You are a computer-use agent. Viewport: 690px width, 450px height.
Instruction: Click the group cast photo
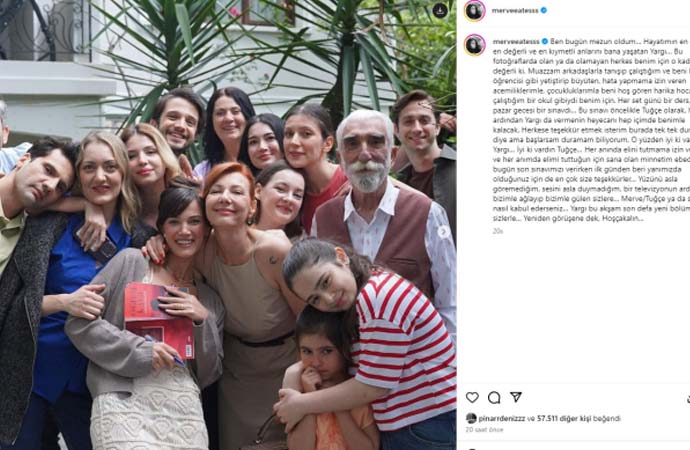[228, 225]
